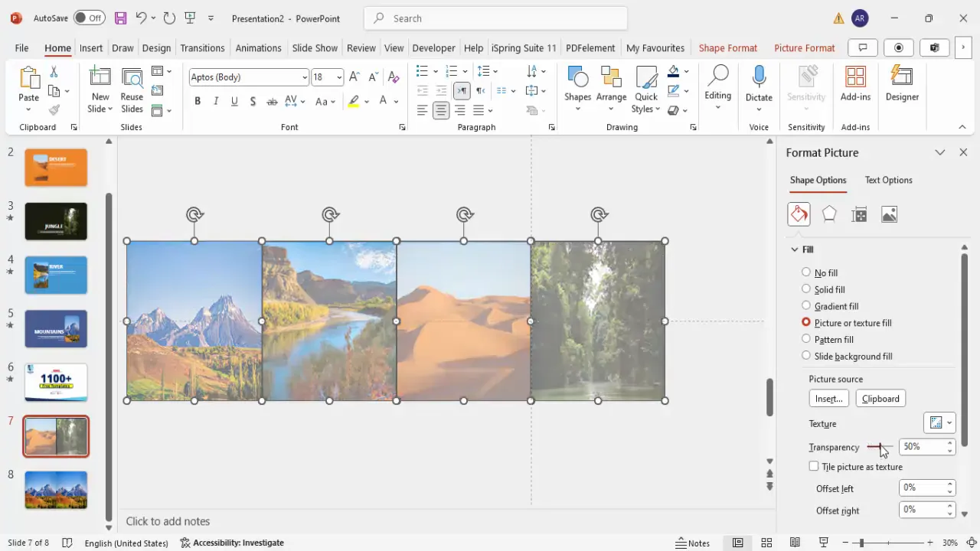Toggle Italic formatting

[216, 101]
